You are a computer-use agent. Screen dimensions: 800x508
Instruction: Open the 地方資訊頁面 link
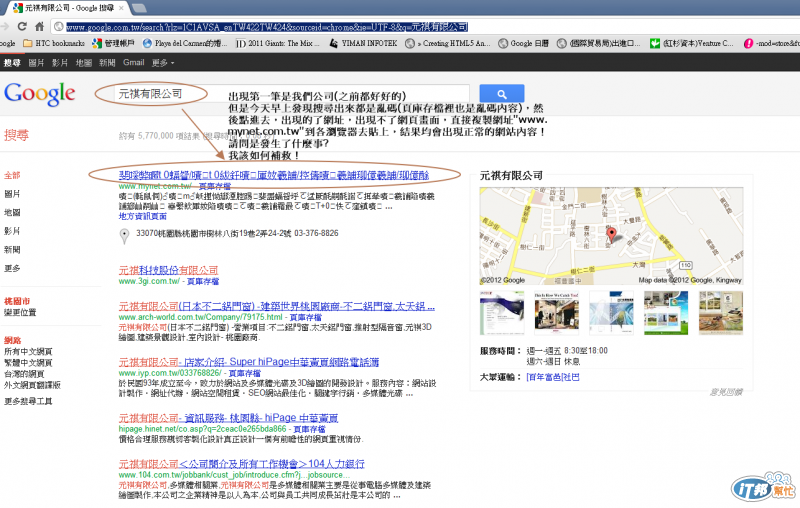point(143,216)
